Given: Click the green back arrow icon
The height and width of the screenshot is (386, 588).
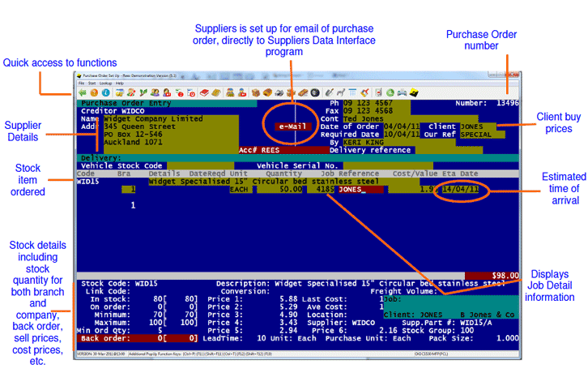Looking at the screenshot, I should [x=82, y=93].
